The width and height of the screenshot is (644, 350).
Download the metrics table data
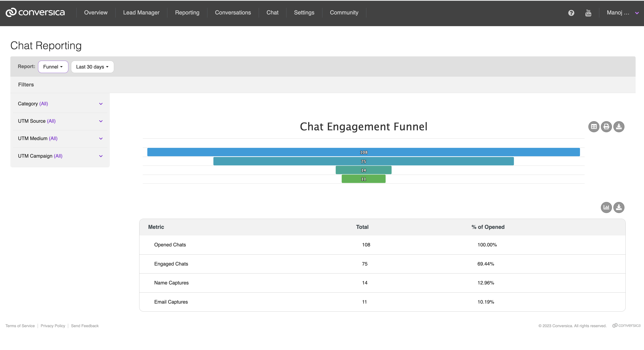coord(619,207)
